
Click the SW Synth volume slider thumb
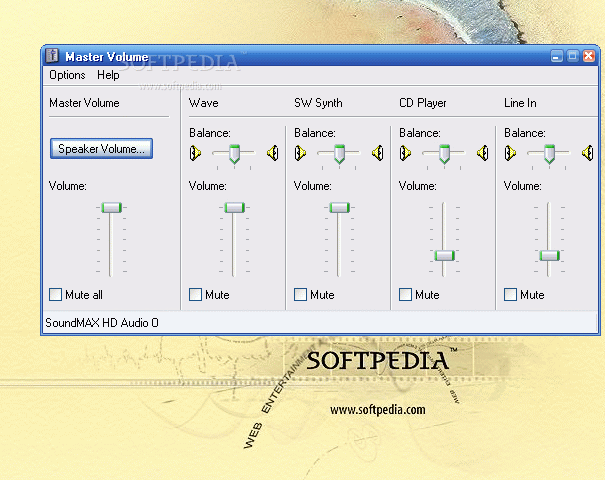click(340, 208)
